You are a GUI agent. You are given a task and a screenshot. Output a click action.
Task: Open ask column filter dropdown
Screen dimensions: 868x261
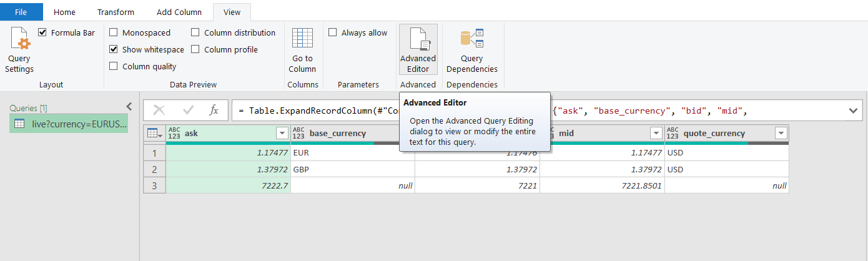(x=281, y=133)
